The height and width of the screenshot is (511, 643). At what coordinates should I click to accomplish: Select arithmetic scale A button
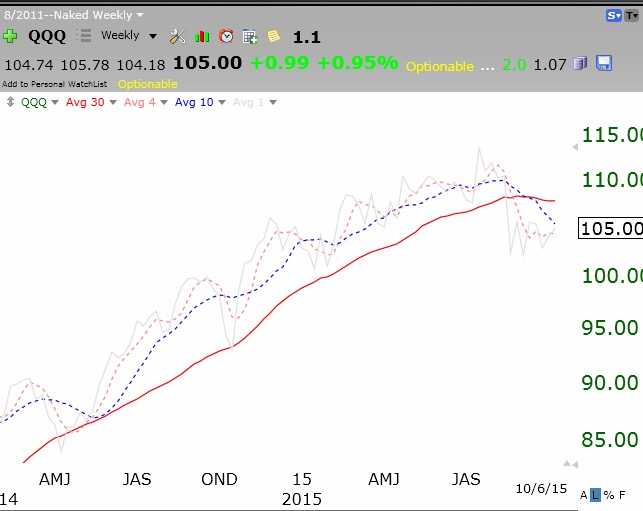(584, 495)
